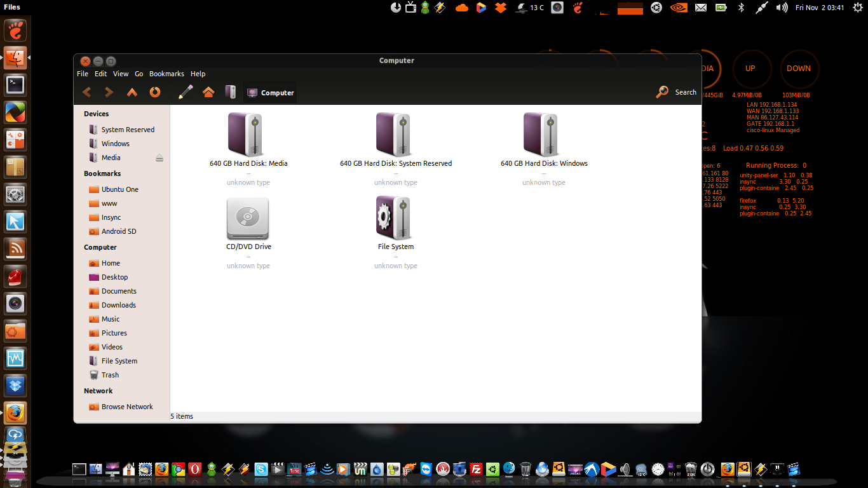The width and height of the screenshot is (868, 488).
Task: Open Firefox from the left launcher
Action: [x=15, y=412]
